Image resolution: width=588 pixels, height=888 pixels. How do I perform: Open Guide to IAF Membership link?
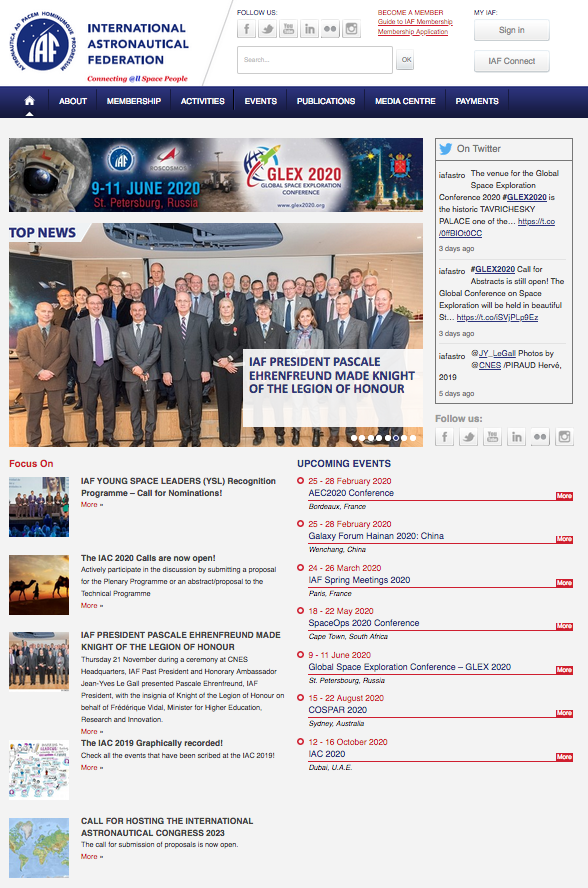(415, 22)
